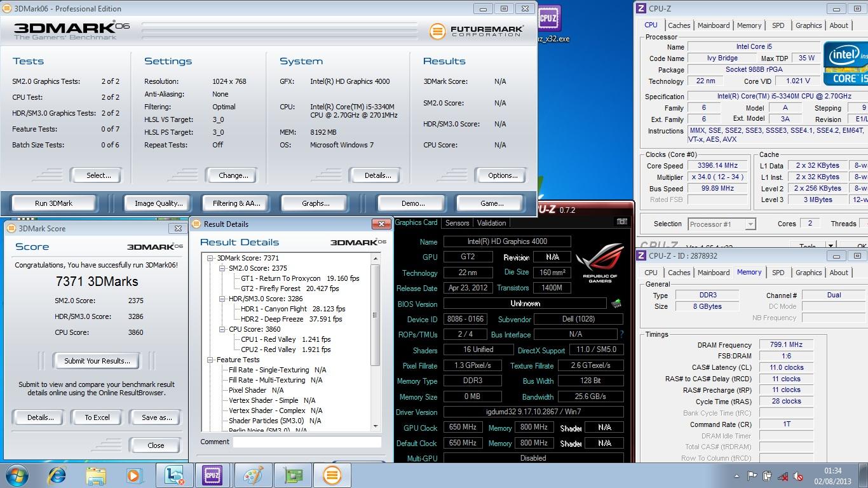Image resolution: width=868 pixels, height=488 pixels.
Task: Select 'CPU1 - Red Valley 1.241 fps' row
Action: [x=286, y=339]
